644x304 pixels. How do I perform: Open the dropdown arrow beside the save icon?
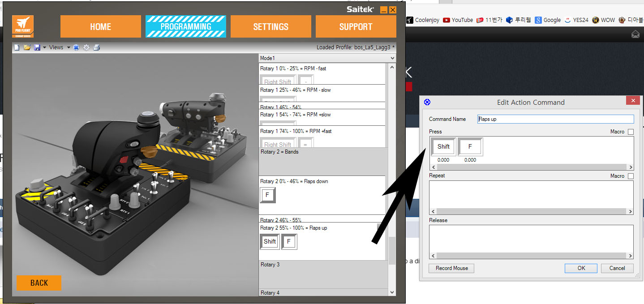(44, 47)
